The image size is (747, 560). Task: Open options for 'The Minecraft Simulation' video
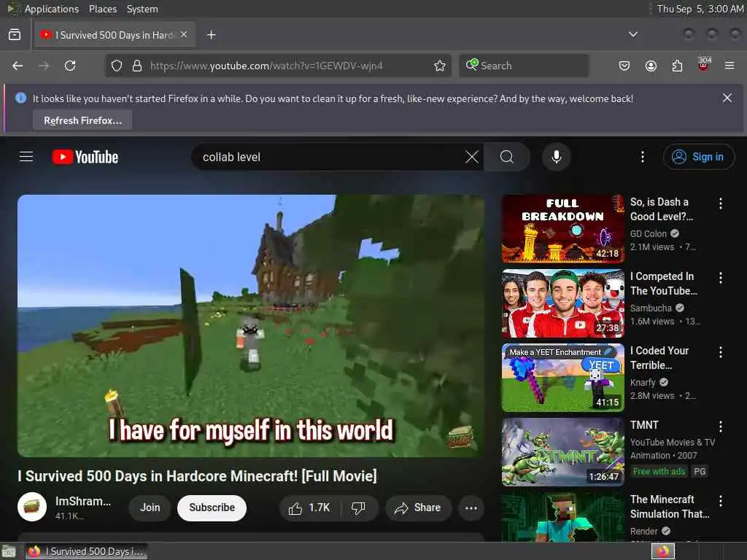coord(720,500)
